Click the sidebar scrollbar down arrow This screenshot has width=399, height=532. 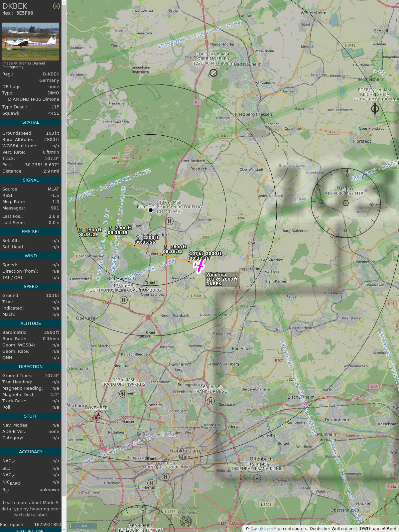pyautogui.click(x=64, y=529)
